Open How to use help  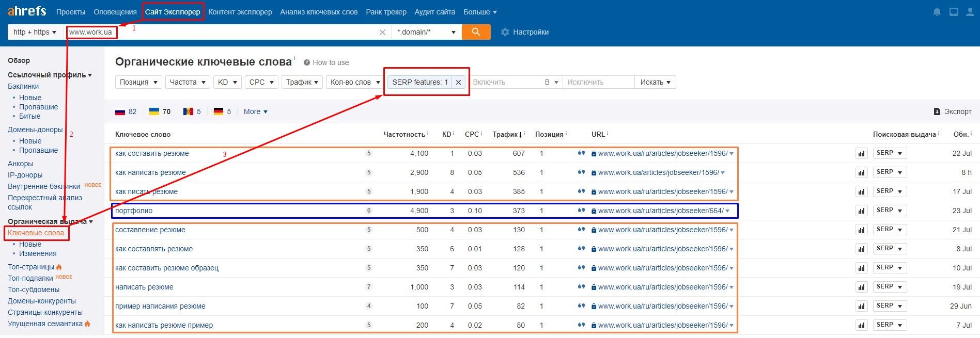326,62
